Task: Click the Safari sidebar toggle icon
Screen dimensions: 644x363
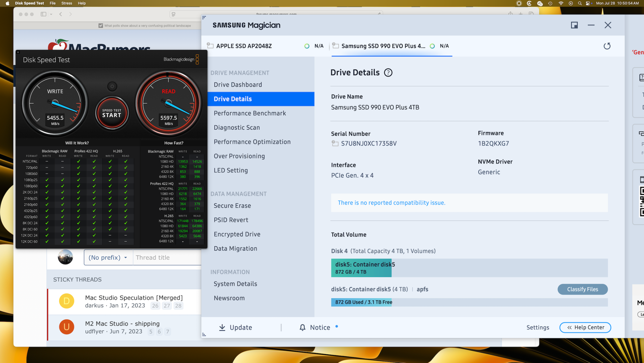Action: (43, 14)
